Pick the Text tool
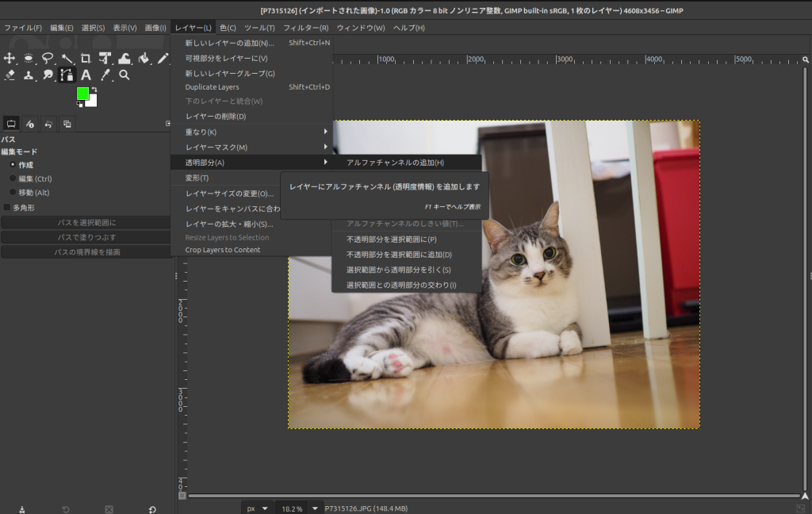Image resolution: width=812 pixels, height=514 pixels. click(86, 75)
